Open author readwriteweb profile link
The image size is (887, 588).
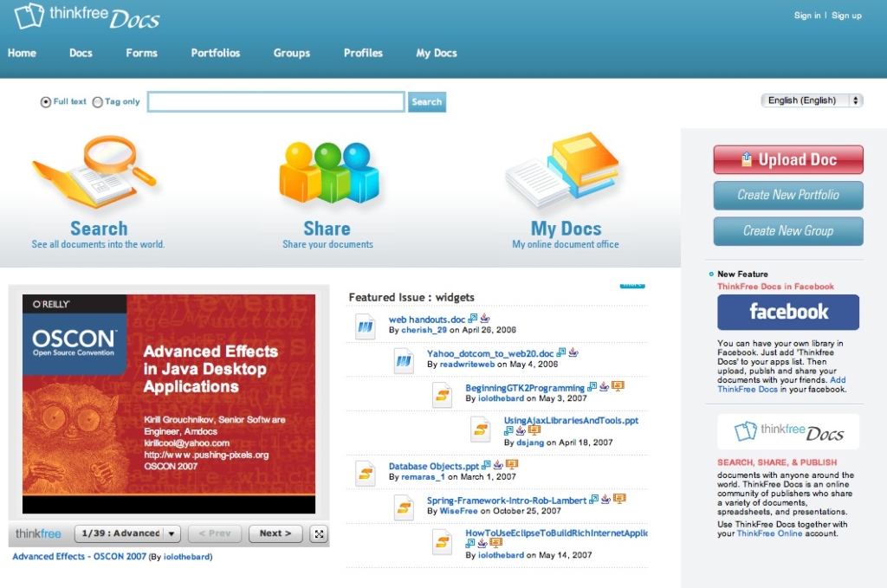467,364
